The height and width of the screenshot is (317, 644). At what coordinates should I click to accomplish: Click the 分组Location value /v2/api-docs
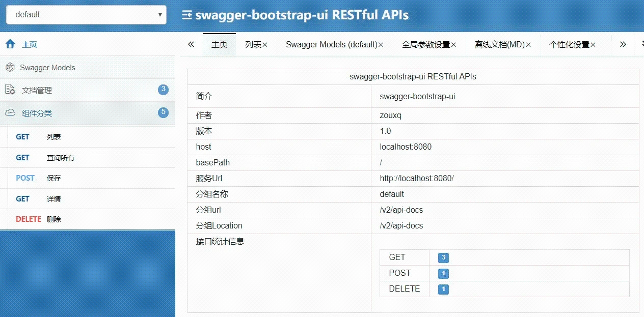click(401, 225)
